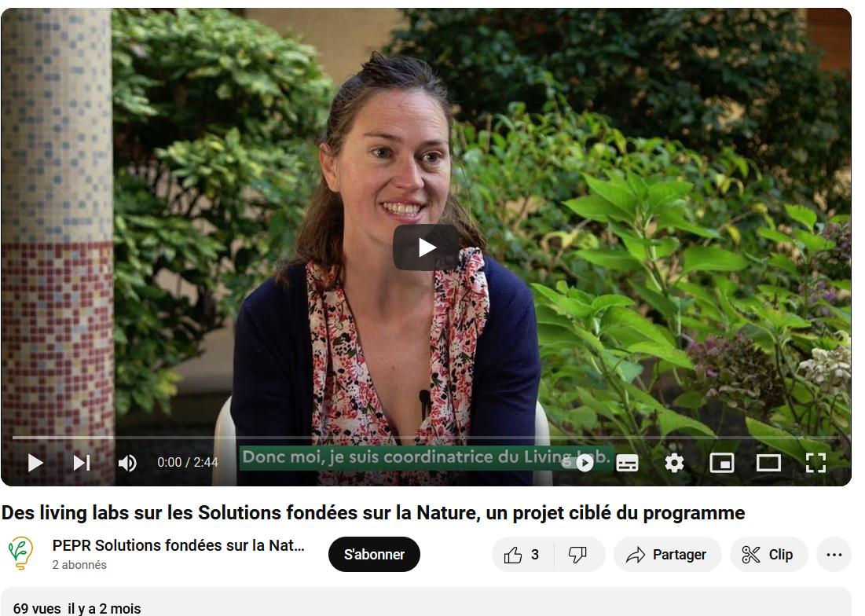Dislike the video with thumbs down

click(x=578, y=554)
